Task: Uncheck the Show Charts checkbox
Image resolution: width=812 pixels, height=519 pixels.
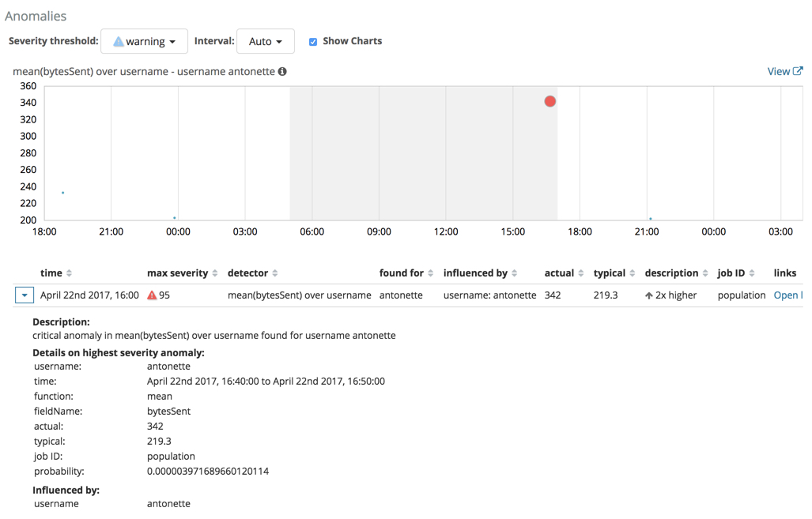Action: [x=313, y=42]
